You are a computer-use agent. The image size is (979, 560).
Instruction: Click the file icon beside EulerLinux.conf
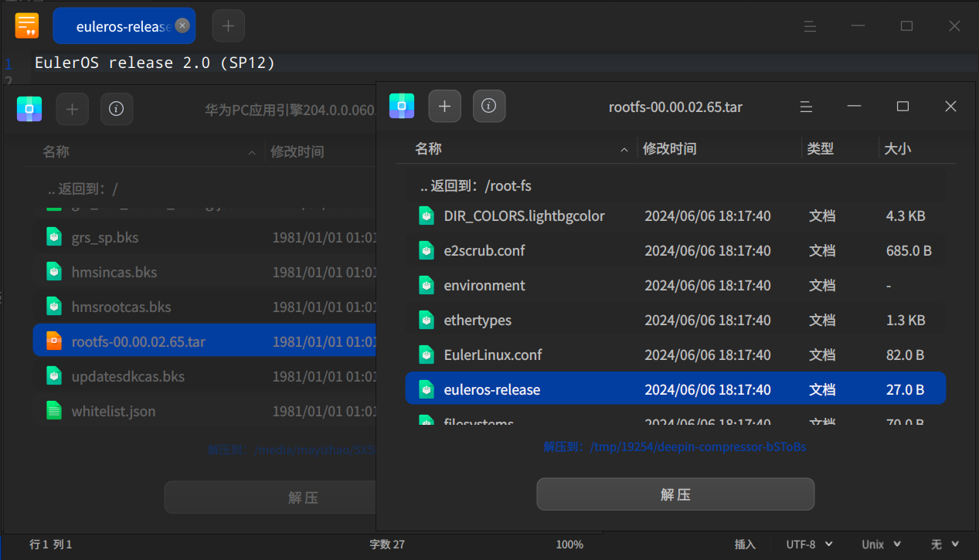pyautogui.click(x=427, y=355)
